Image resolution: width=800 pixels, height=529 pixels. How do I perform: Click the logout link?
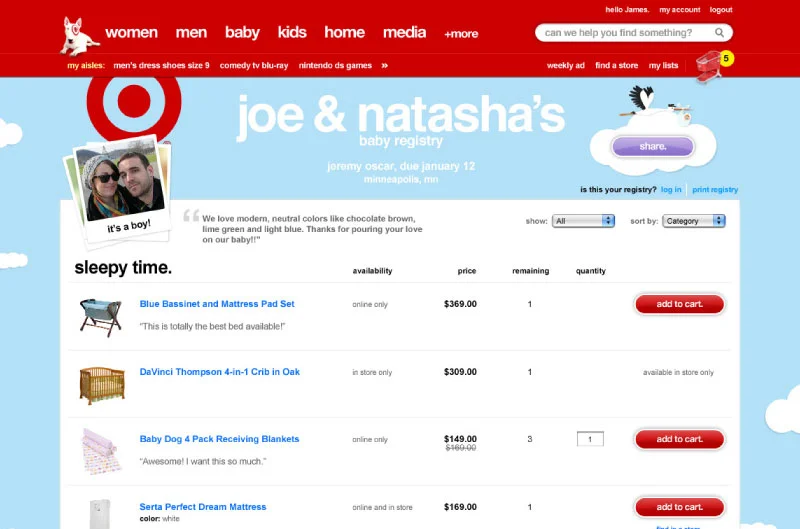721,10
